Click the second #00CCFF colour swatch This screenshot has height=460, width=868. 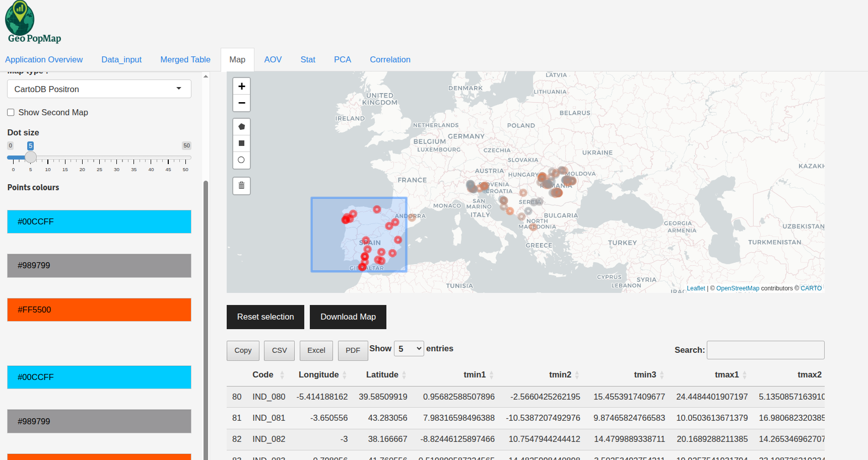(99, 377)
